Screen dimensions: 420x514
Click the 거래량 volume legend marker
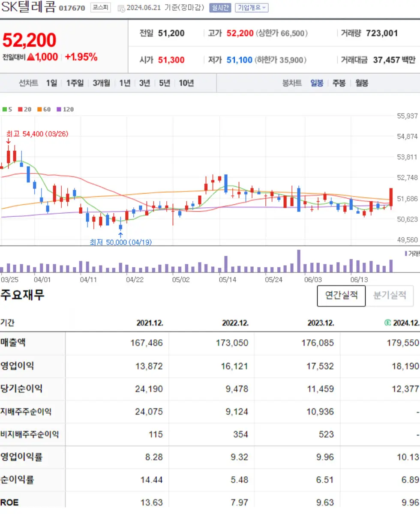point(412,254)
